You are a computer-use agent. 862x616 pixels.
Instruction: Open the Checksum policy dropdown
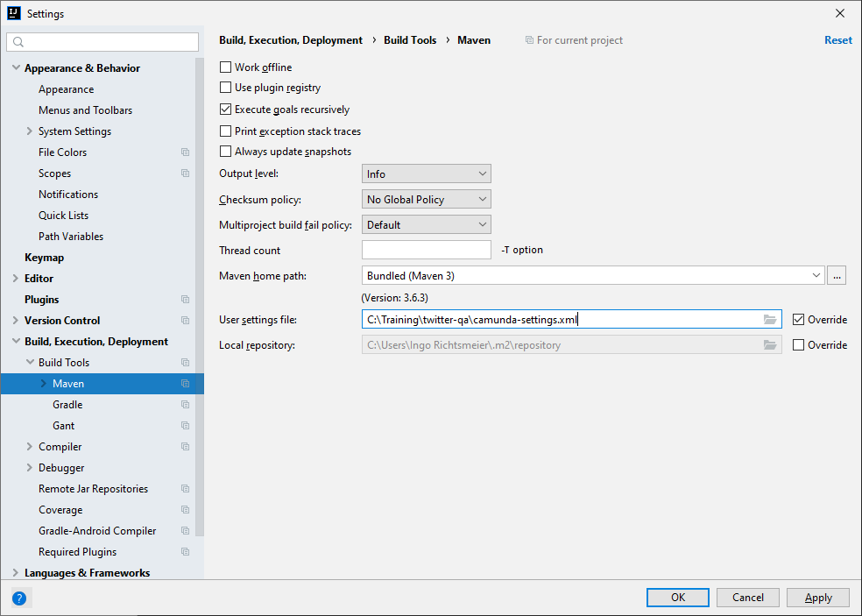click(x=426, y=199)
